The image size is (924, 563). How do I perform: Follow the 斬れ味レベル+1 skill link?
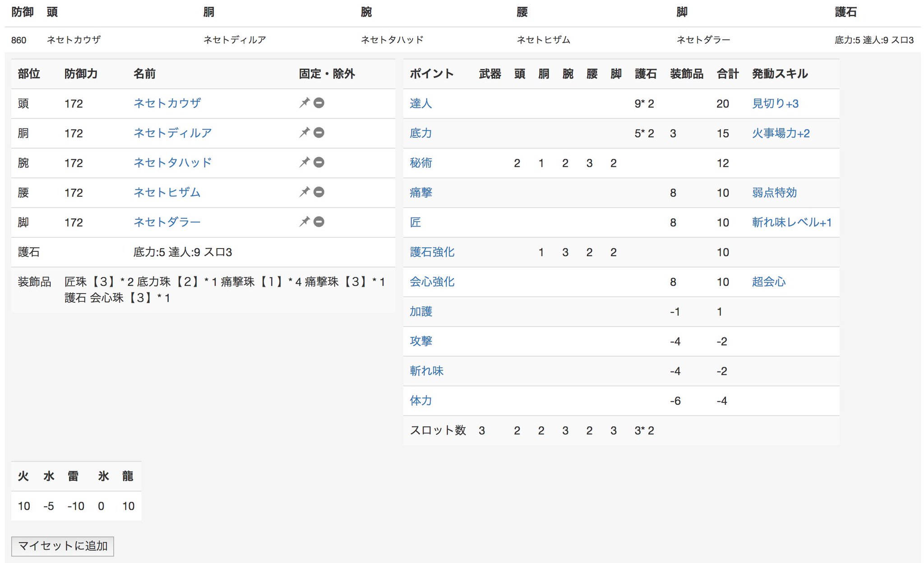(x=791, y=222)
